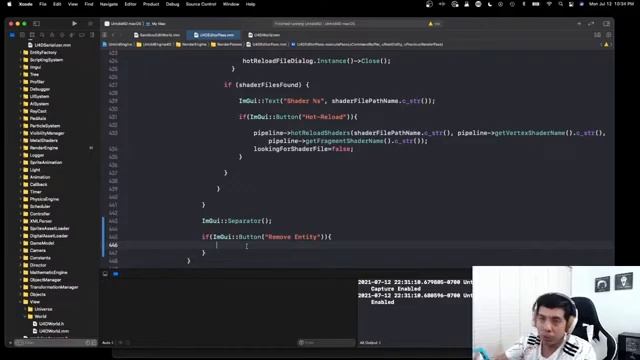
Task: Open the Debug menu
Action: coord(172,4)
